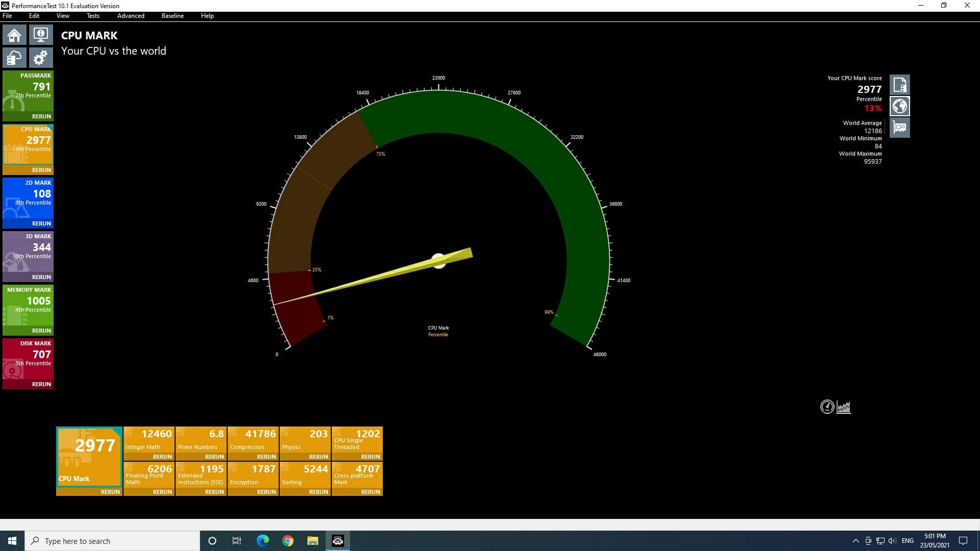
Task: Rerun the Integer Math test
Action: click(x=162, y=457)
